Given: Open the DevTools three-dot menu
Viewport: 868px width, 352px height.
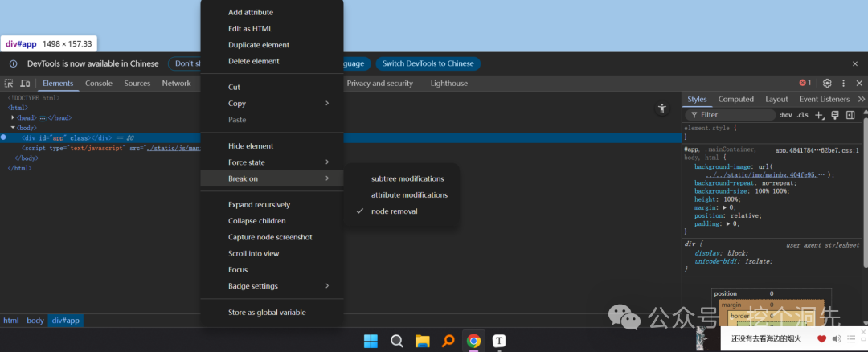Looking at the screenshot, I should pyautogui.click(x=844, y=83).
